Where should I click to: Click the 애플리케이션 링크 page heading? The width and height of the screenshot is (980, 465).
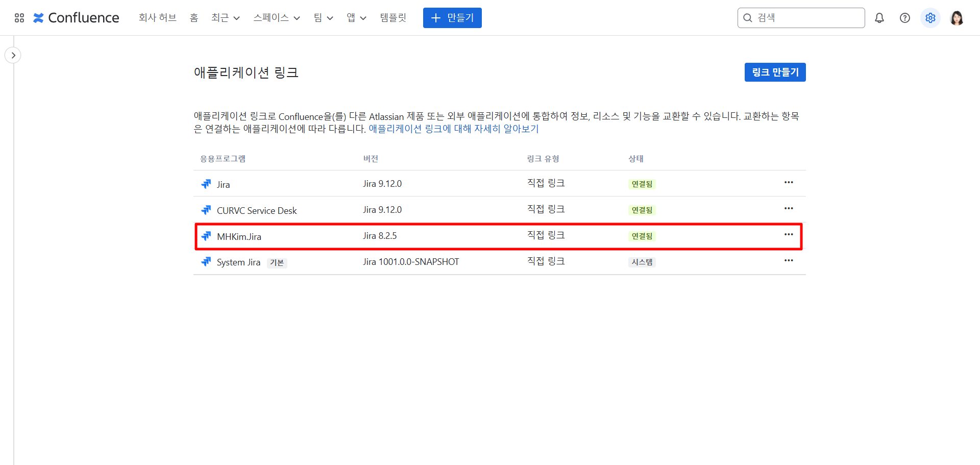point(246,72)
